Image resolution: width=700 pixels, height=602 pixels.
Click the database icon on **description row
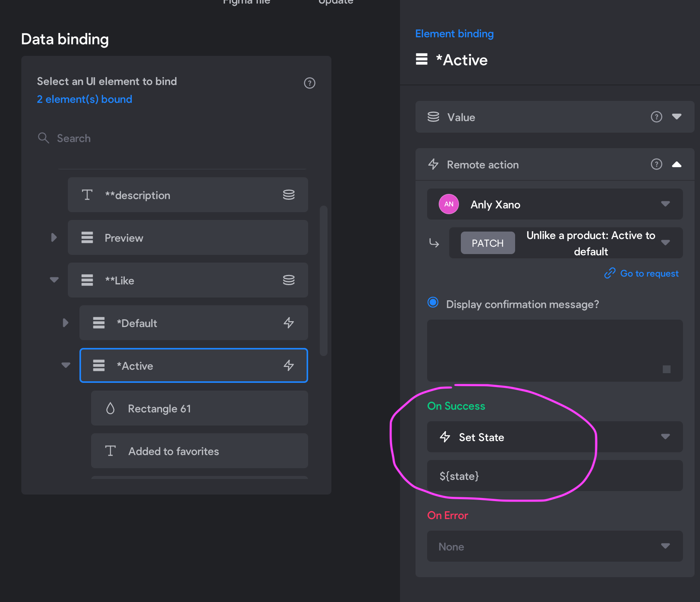pyautogui.click(x=289, y=195)
